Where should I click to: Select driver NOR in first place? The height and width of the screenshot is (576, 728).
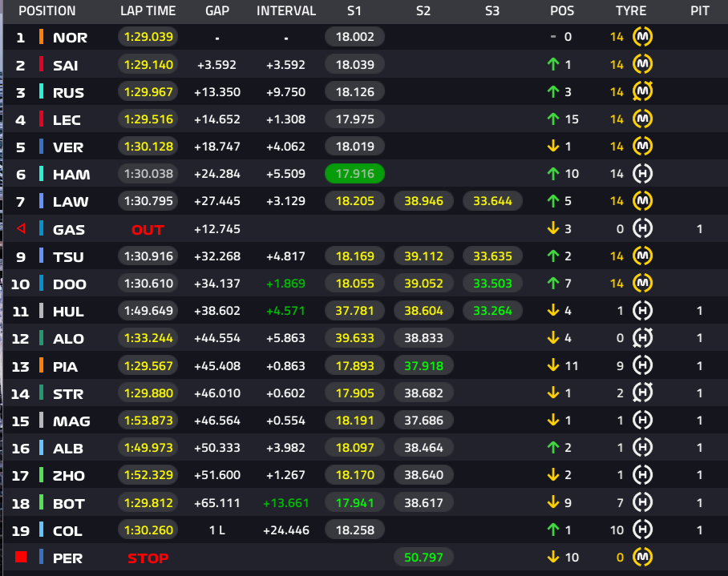tap(70, 37)
